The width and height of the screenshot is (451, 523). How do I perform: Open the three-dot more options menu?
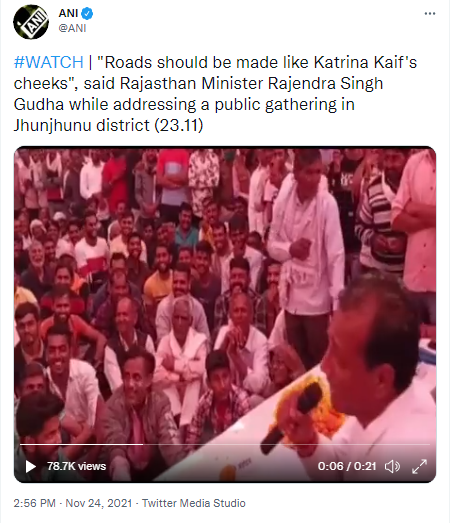[x=430, y=14]
